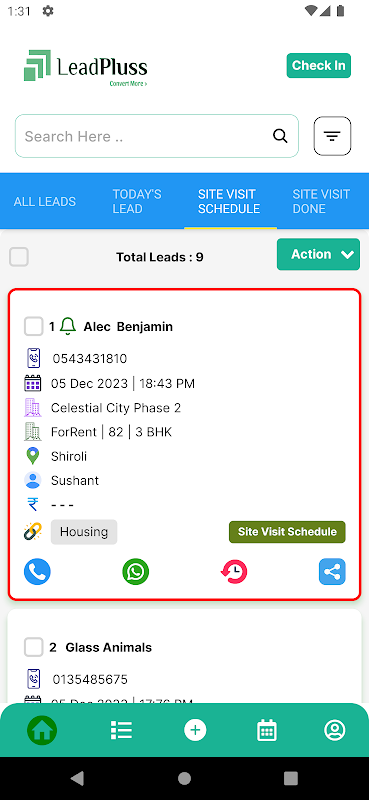Select Glass Animals lead checkbox

34,647
